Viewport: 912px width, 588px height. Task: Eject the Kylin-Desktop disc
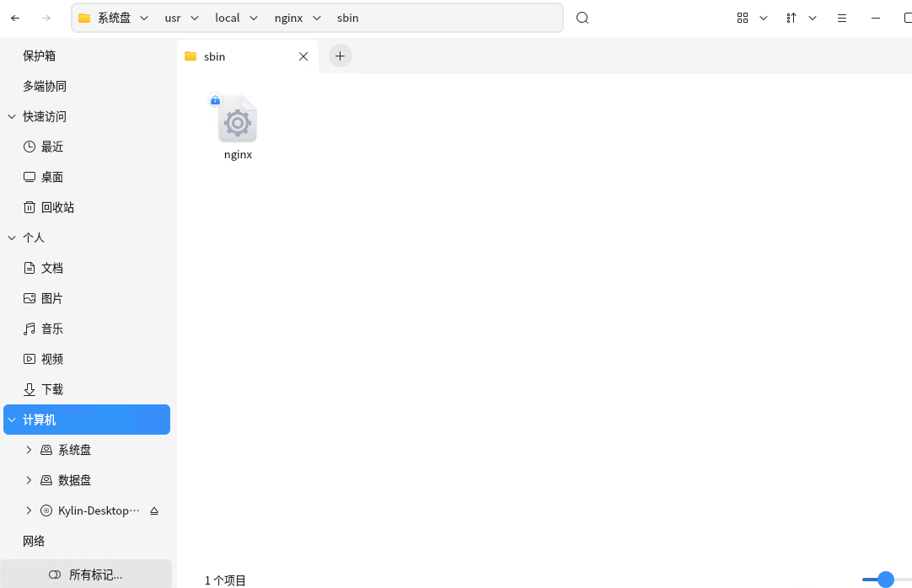tap(154, 510)
